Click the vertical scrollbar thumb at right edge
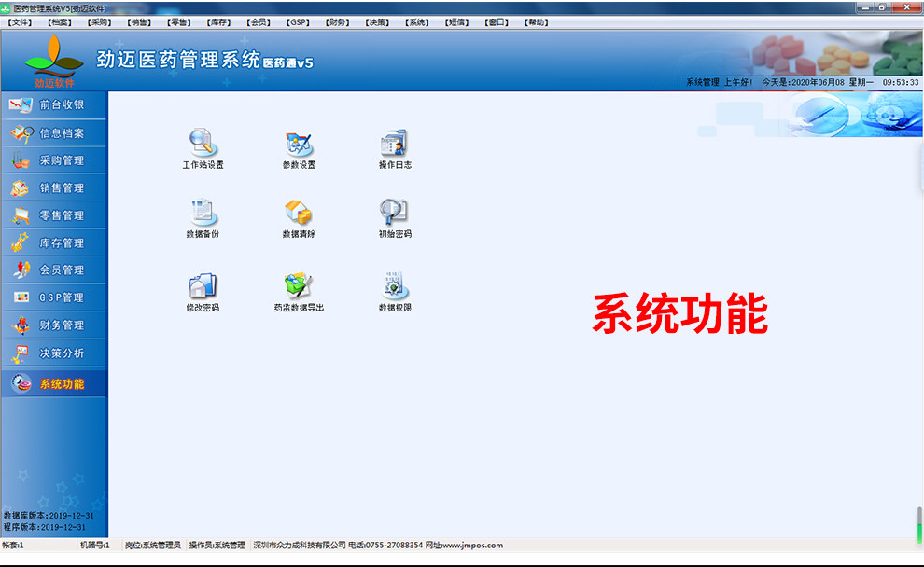The height and width of the screenshot is (567, 924). pos(919,524)
